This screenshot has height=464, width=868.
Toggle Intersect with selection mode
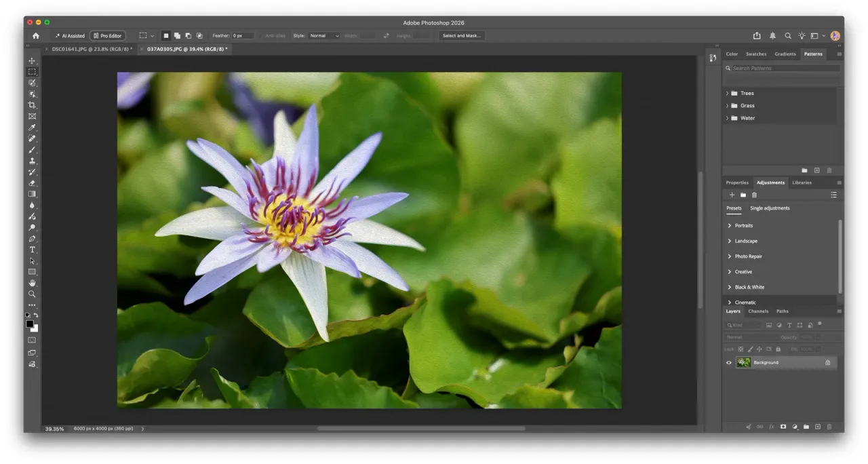pyautogui.click(x=199, y=36)
